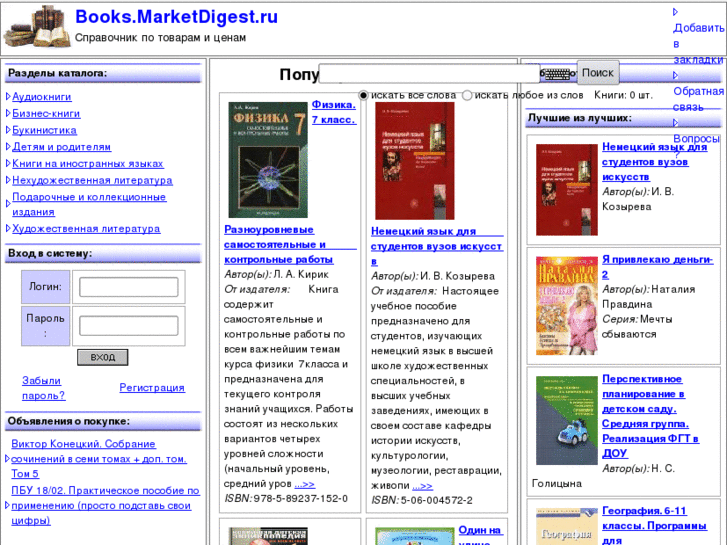Screen dimensions: 727x545
Task: Open the Аудиокниги catalog section
Action: 42,96
